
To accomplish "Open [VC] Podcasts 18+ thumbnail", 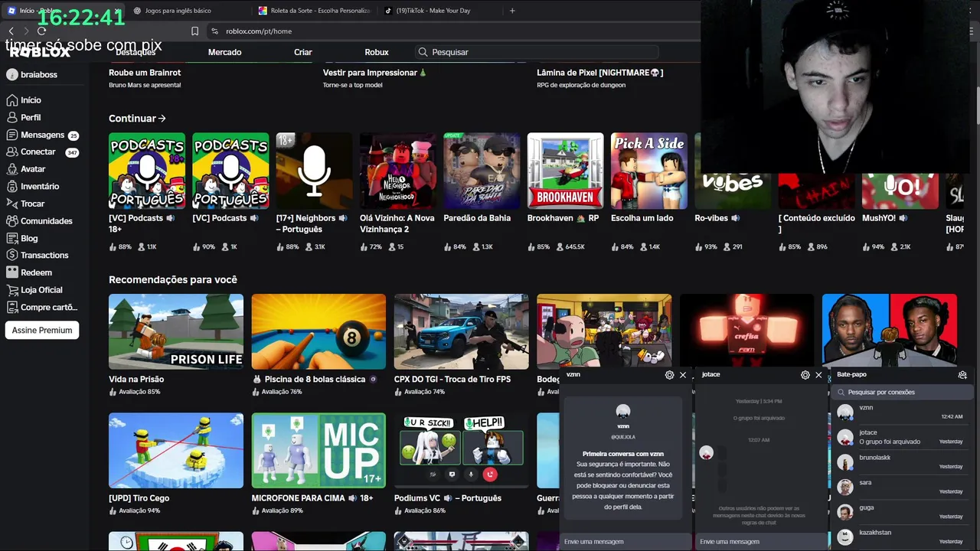I will (x=147, y=171).
